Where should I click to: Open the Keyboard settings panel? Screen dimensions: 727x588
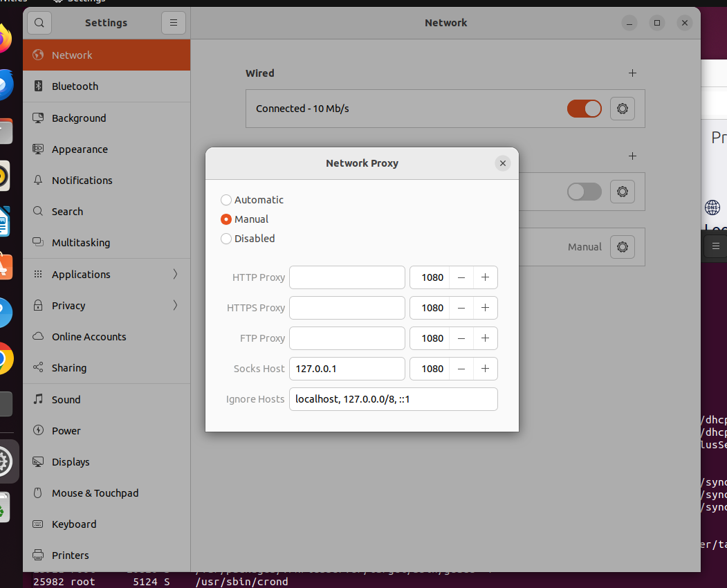(x=107, y=524)
